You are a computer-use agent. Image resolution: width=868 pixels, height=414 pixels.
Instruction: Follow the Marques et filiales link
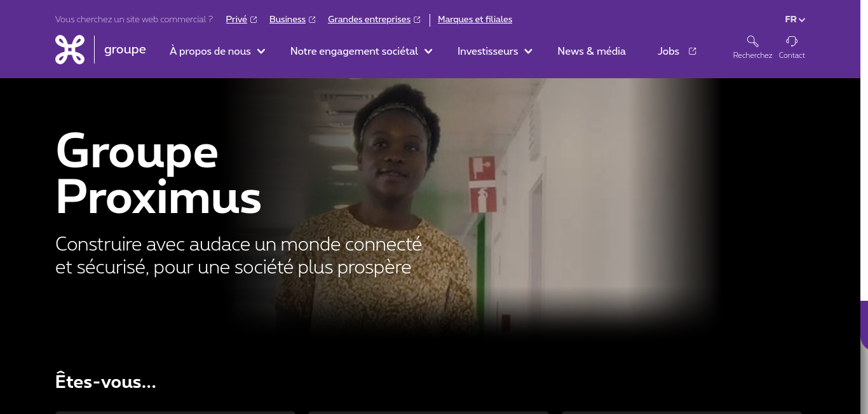point(475,20)
